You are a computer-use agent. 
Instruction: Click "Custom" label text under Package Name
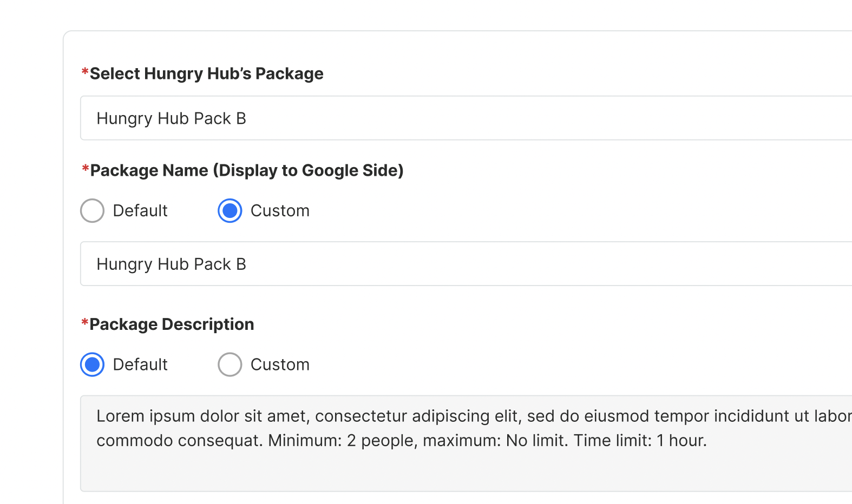(280, 211)
